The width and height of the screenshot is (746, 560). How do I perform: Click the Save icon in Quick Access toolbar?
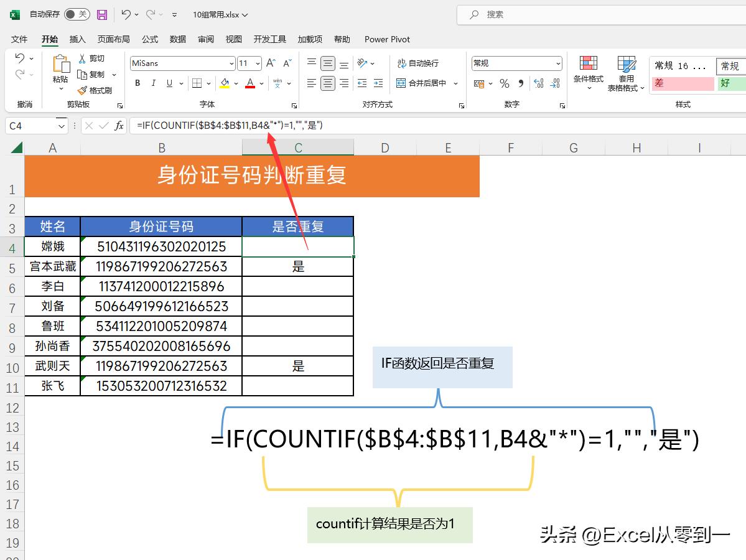pyautogui.click(x=101, y=14)
